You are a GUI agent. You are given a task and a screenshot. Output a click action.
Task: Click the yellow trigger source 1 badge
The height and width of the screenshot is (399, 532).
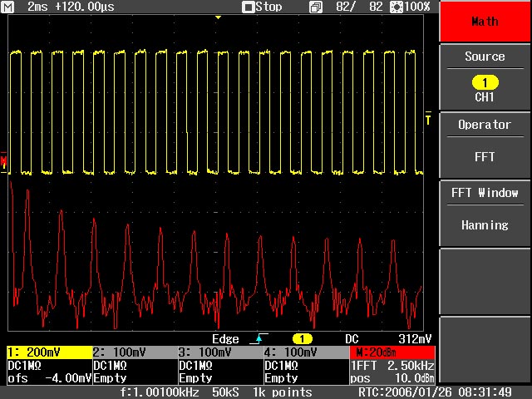click(x=304, y=339)
